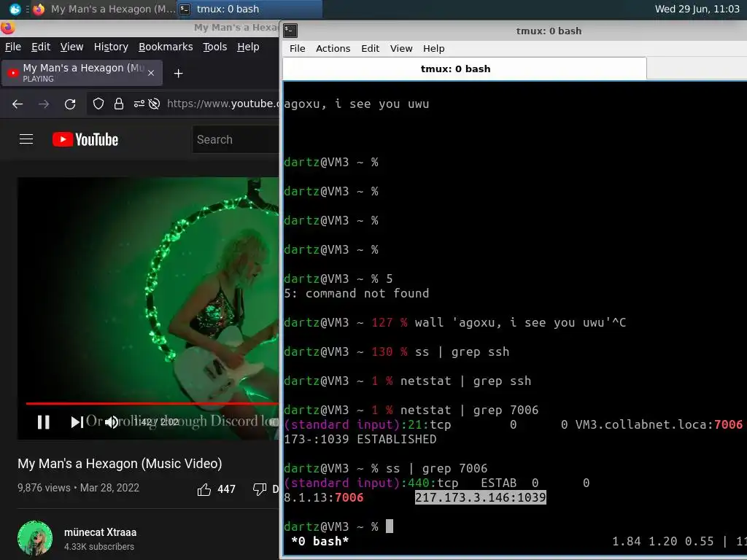Like the video with thumbs up
The height and width of the screenshot is (560, 747).
click(204, 489)
